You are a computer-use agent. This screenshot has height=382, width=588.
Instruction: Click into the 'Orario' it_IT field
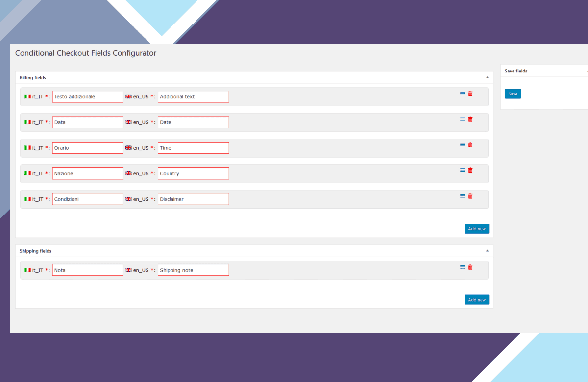pos(88,148)
